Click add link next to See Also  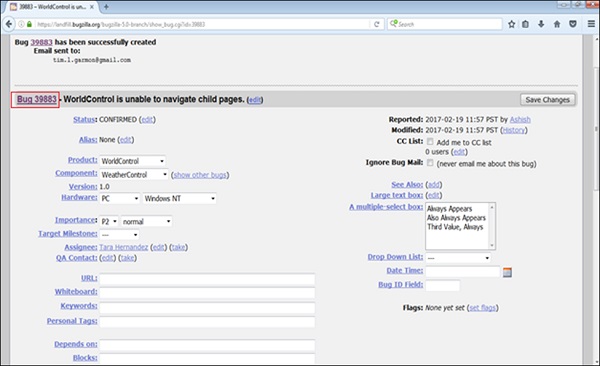click(434, 185)
